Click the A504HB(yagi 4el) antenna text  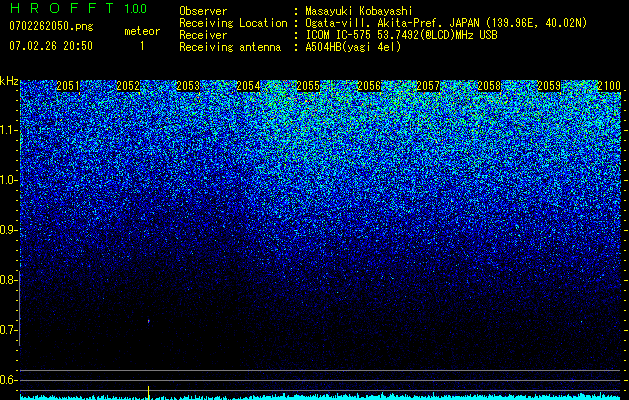click(x=353, y=47)
